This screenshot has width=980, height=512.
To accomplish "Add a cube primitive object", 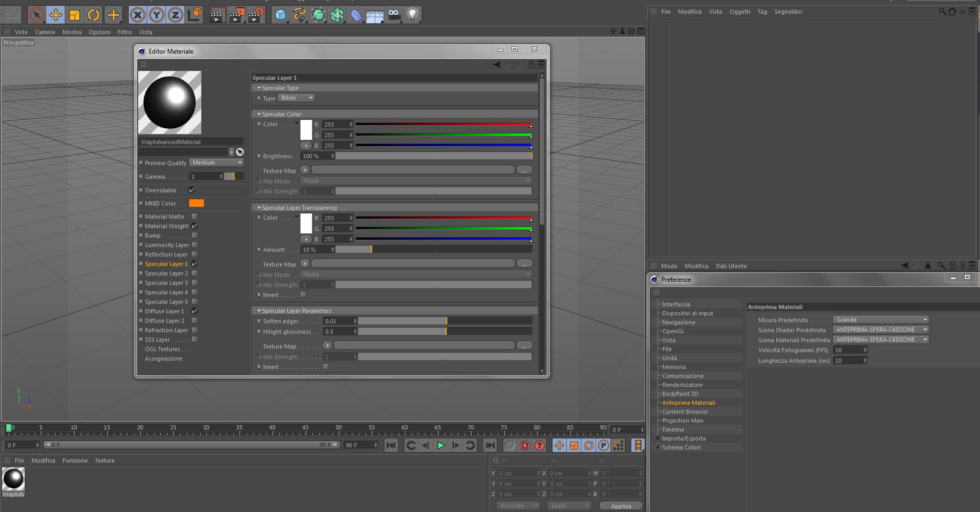I will 280,15.
